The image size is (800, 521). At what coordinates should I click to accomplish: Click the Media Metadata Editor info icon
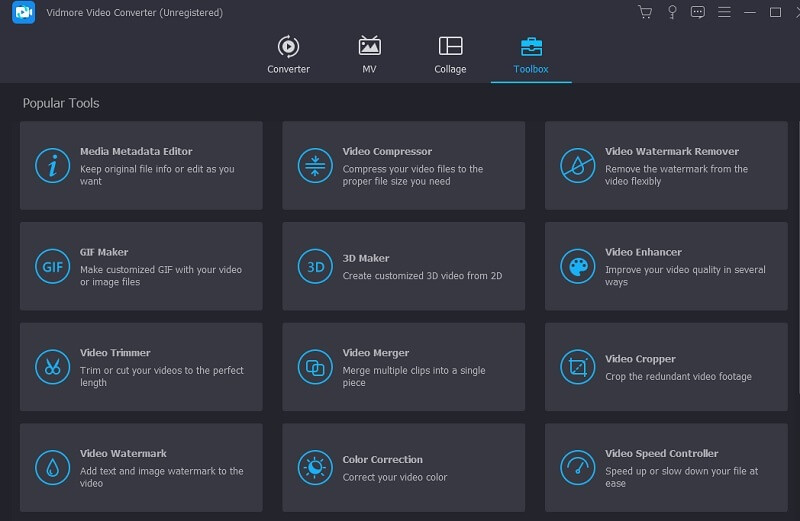[52, 166]
